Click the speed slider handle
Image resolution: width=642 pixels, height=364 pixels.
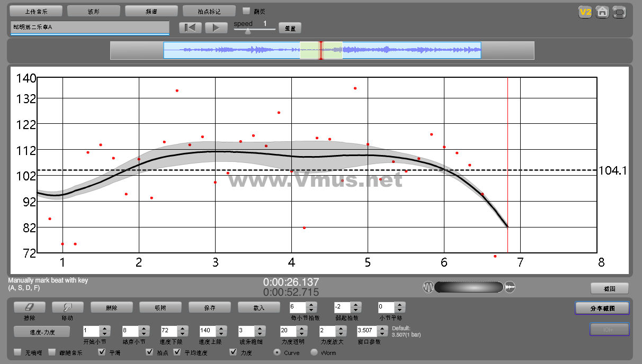click(247, 31)
